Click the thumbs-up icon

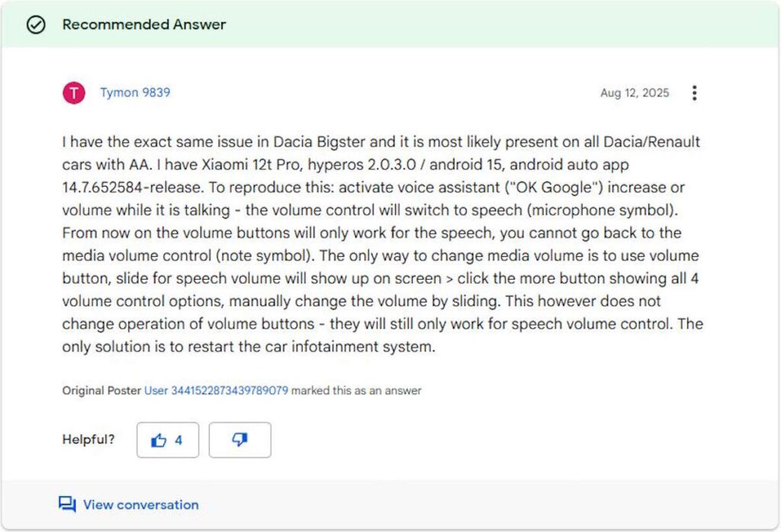tap(159, 440)
